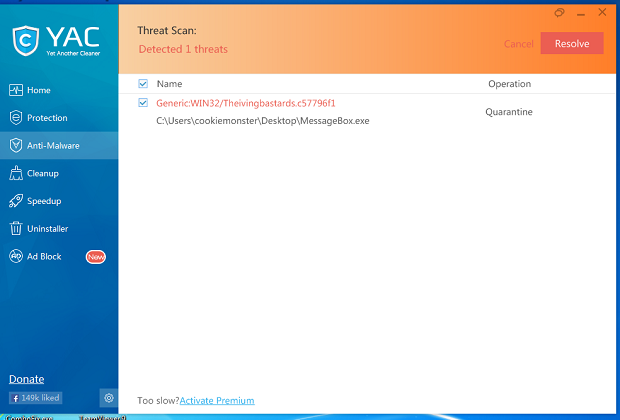620x420 pixels.
Task: Select the Generic:WIN32/Theivingbastards threat name
Action: tap(246, 103)
